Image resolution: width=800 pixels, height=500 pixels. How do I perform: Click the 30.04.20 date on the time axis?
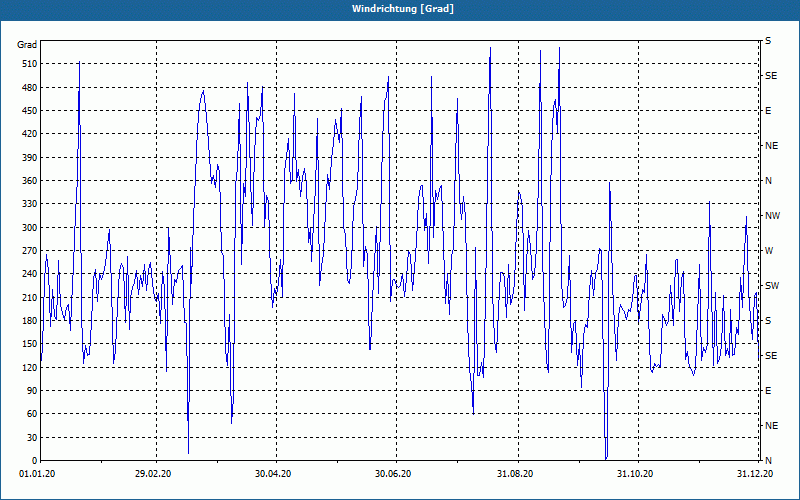(273, 474)
